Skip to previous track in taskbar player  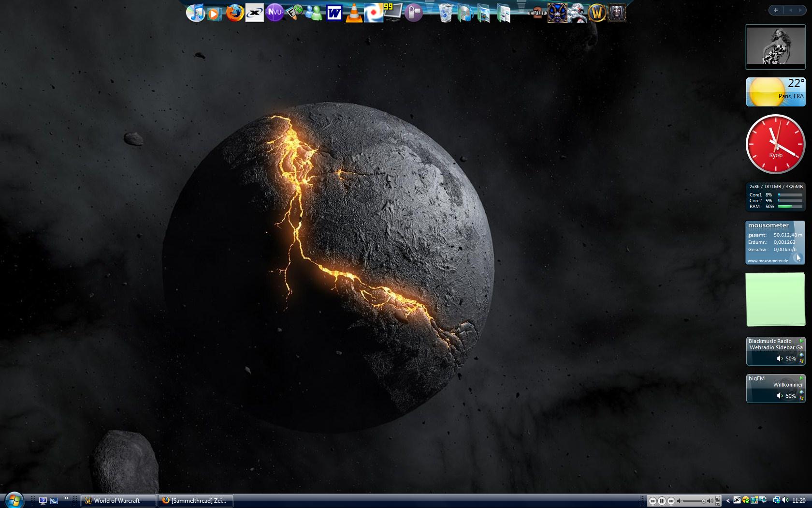[652, 501]
